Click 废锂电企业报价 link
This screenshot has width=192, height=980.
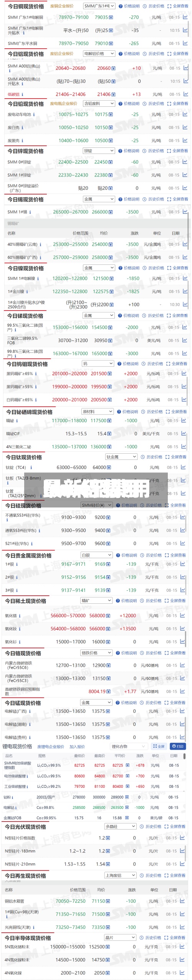pyautogui.click(x=51, y=747)
